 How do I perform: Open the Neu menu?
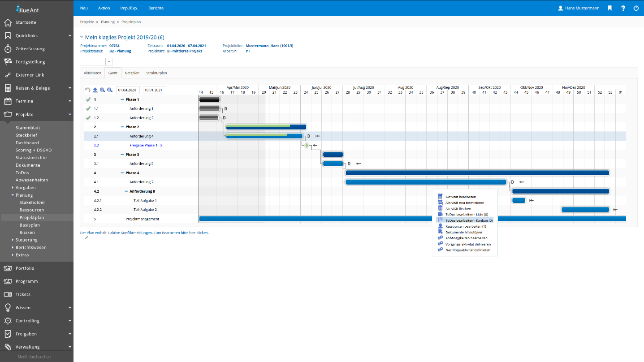pos(84,8)
